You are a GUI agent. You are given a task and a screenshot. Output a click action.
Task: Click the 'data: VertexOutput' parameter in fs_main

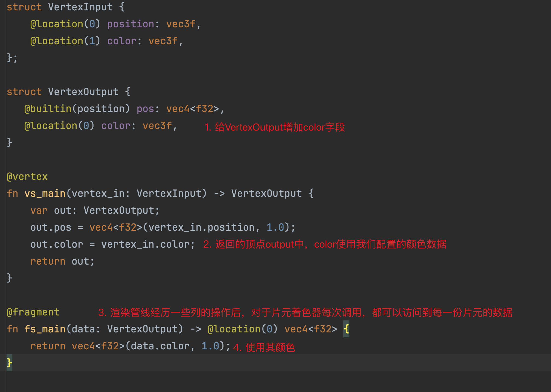(125, 329)
